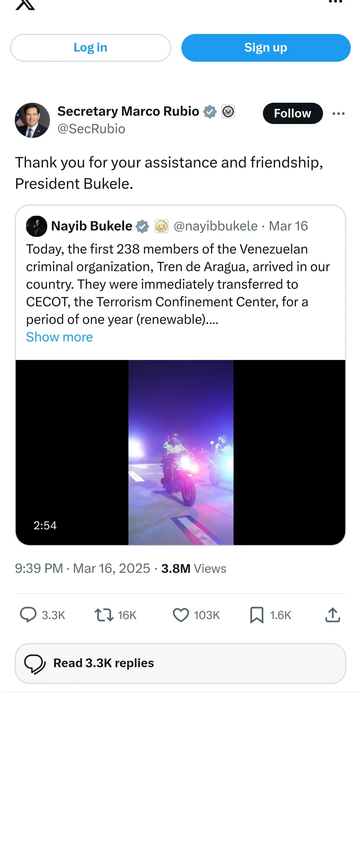Viewport: 361px width, 868px height.
Task: Click the X logo at top left
Action: click(x=25, y=4)
